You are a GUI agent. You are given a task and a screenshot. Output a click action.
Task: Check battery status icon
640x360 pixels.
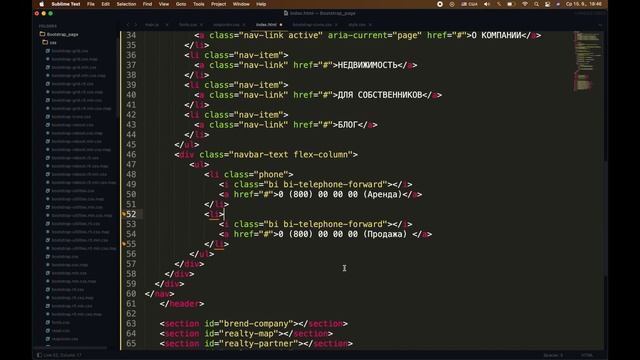[511, 4]
